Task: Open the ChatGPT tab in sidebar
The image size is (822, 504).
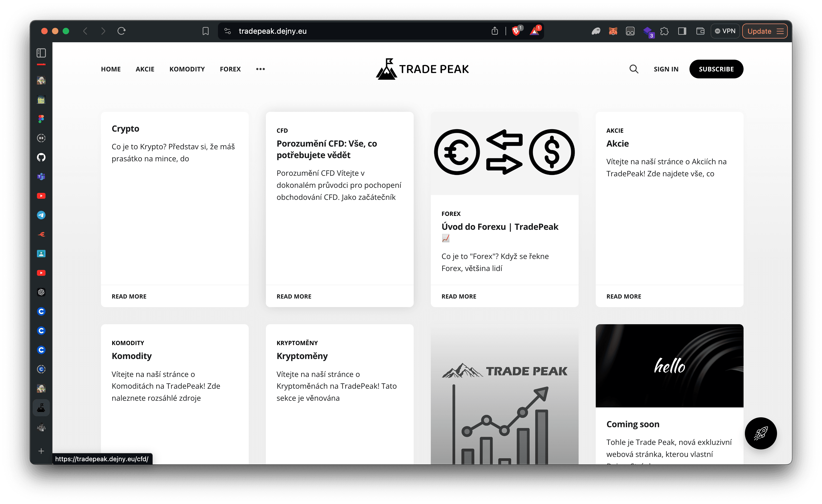Action: coord(41,292)
